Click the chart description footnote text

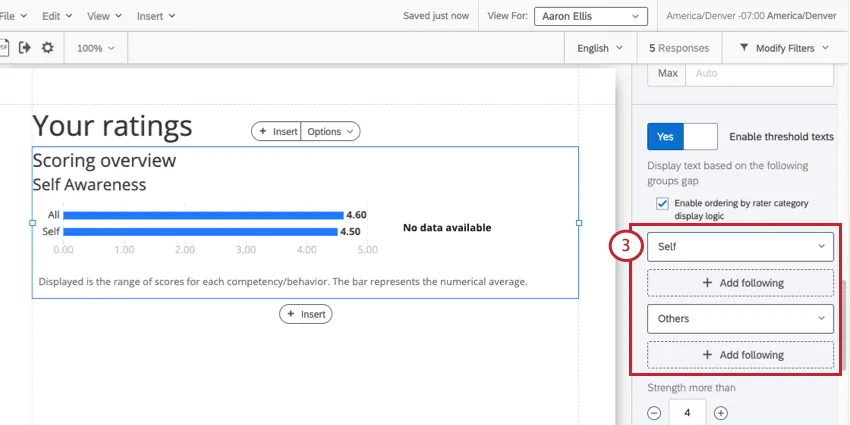283,282
